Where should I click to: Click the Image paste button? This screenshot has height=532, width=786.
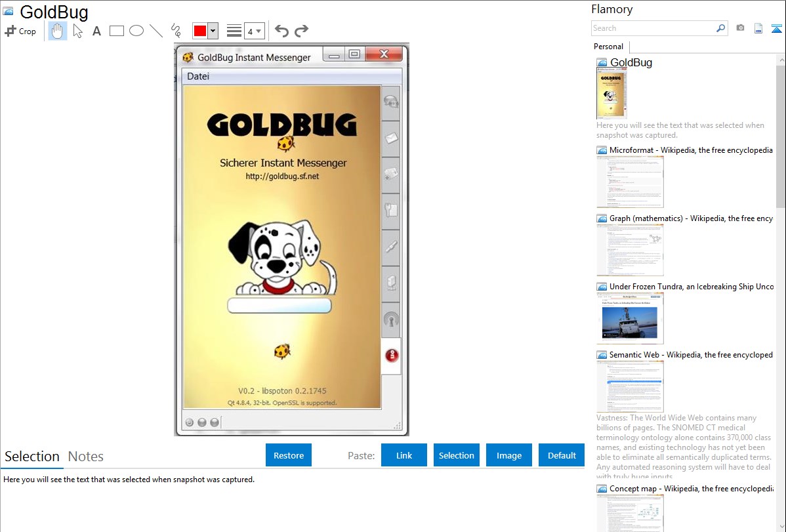point(509,455)
